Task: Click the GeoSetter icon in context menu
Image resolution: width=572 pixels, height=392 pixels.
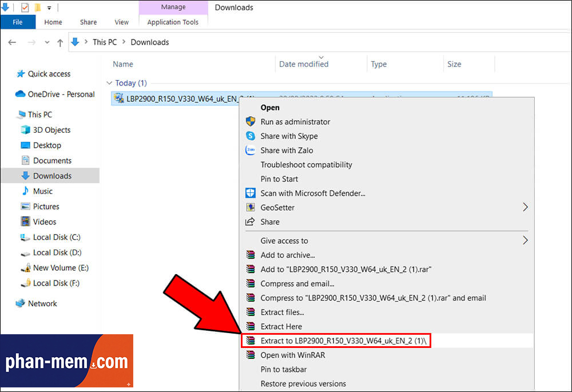Action: point(250,208)
